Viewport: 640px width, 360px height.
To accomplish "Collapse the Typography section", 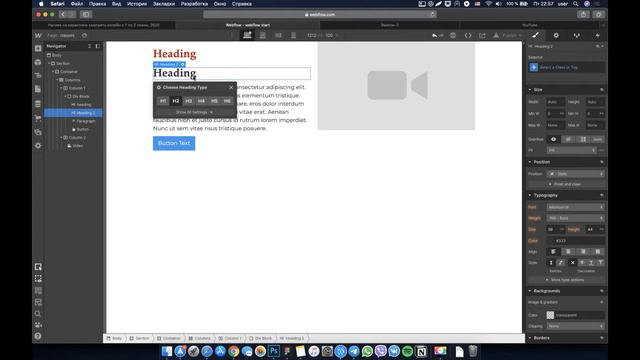I will click(530, 196).
